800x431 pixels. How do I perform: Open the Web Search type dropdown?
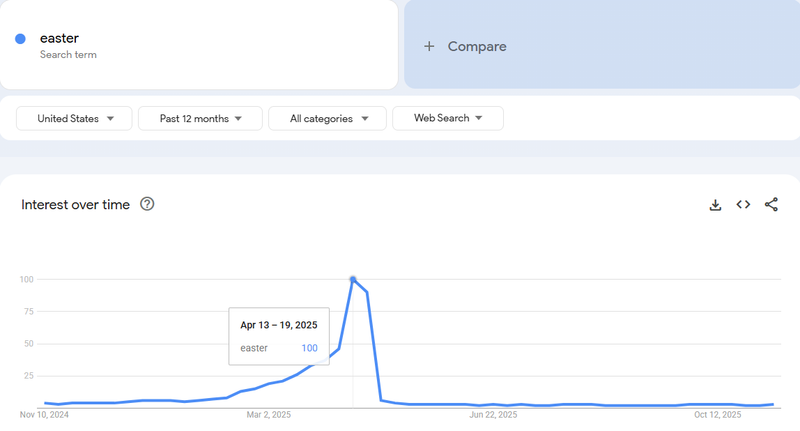[448, 118]
